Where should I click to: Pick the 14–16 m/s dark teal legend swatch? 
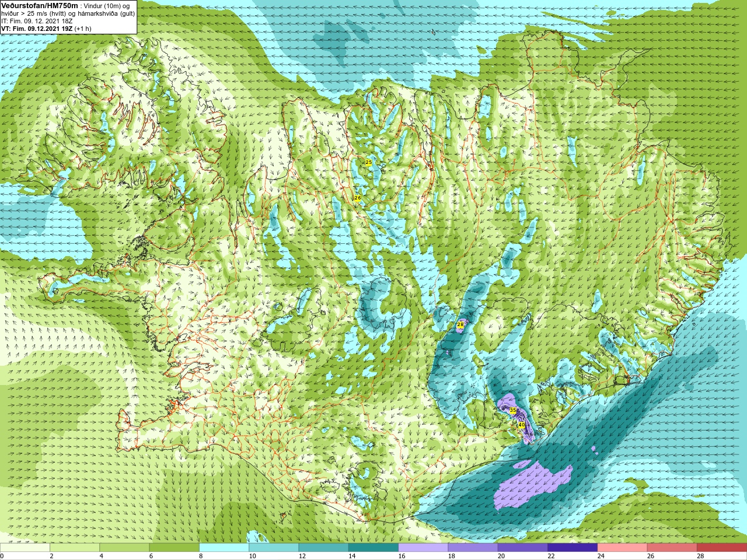(373, 548)
